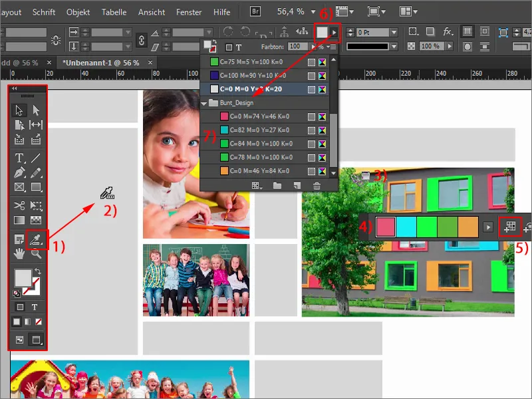Reset default fill and stroke

click(16, 293)
